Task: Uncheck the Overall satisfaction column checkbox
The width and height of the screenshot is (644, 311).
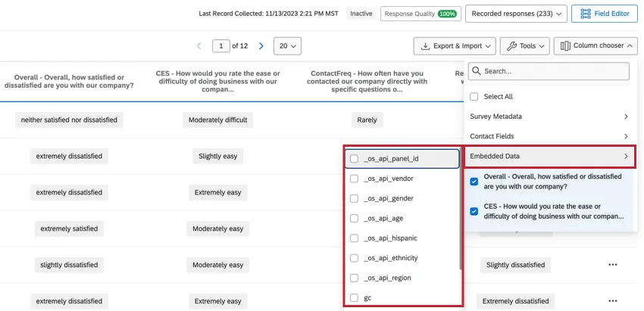Action: (474, 182)
